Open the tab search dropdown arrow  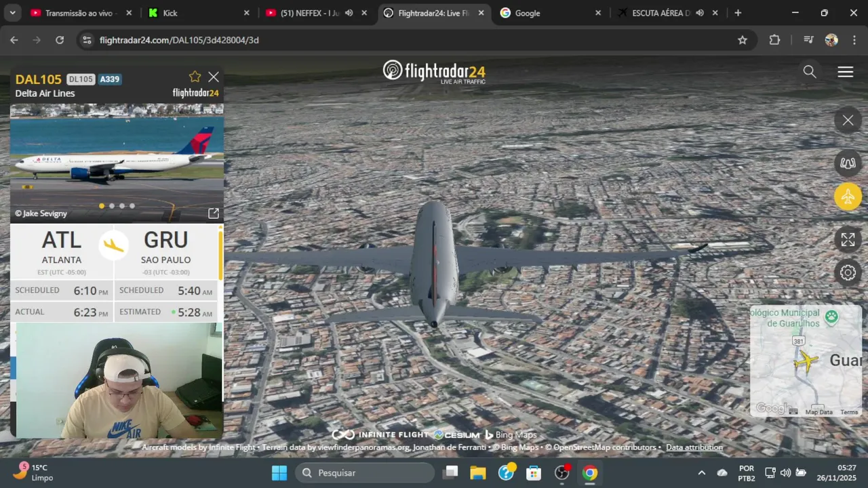point(12,13)
